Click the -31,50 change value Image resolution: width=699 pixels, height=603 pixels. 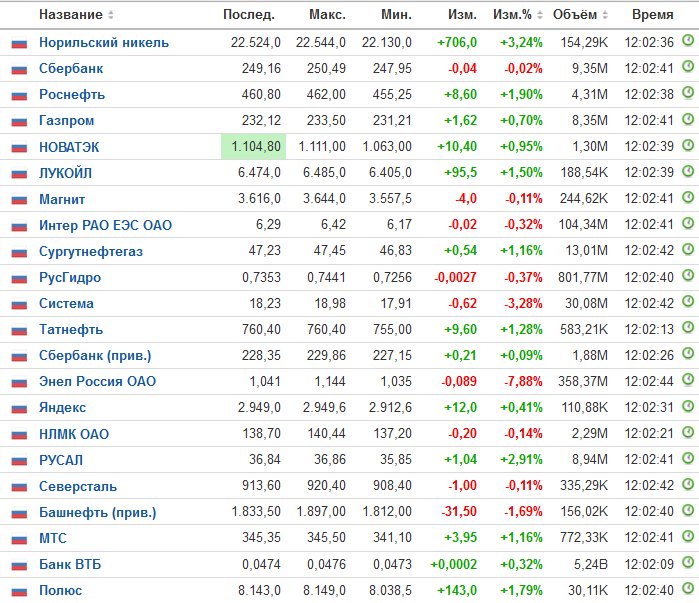(459, 512)
